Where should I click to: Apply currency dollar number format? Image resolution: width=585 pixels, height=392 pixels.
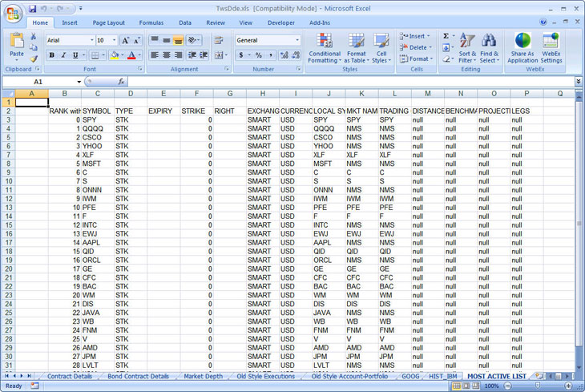click(241, 55)
